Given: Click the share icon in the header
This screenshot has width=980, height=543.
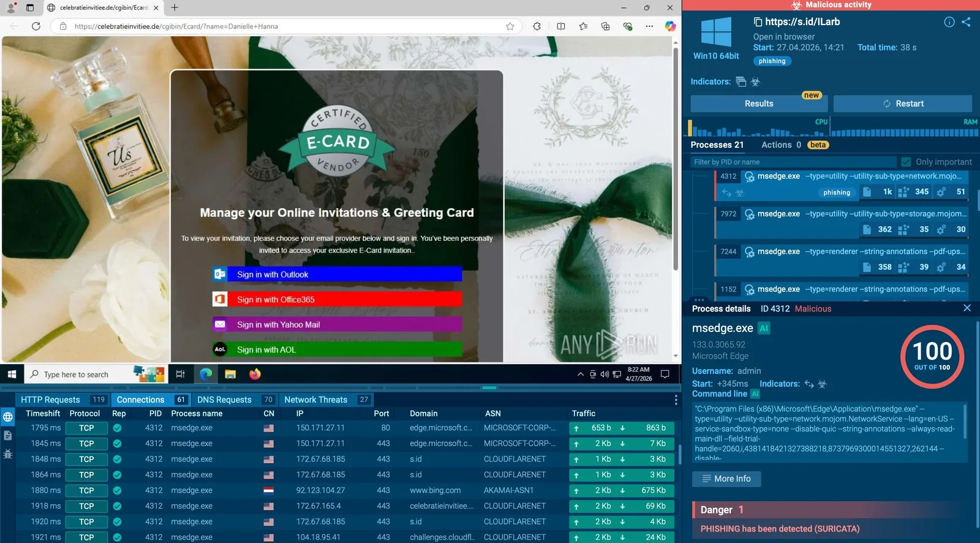Looking at the screenshot, I should point(966,22).
